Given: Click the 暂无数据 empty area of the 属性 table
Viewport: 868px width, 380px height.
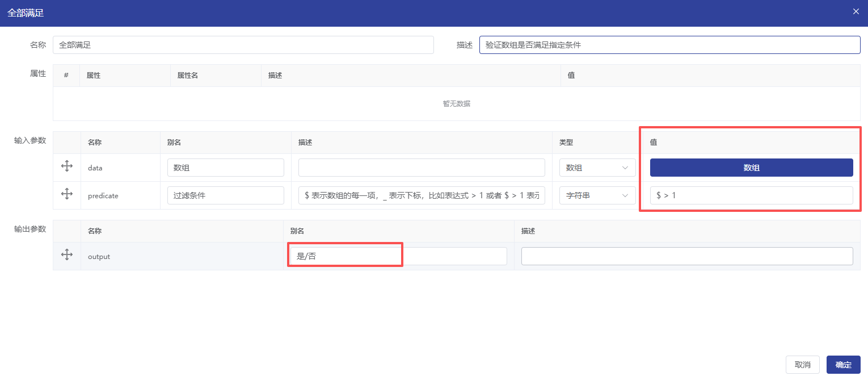Looking at the screenshot, I should 456,104.
